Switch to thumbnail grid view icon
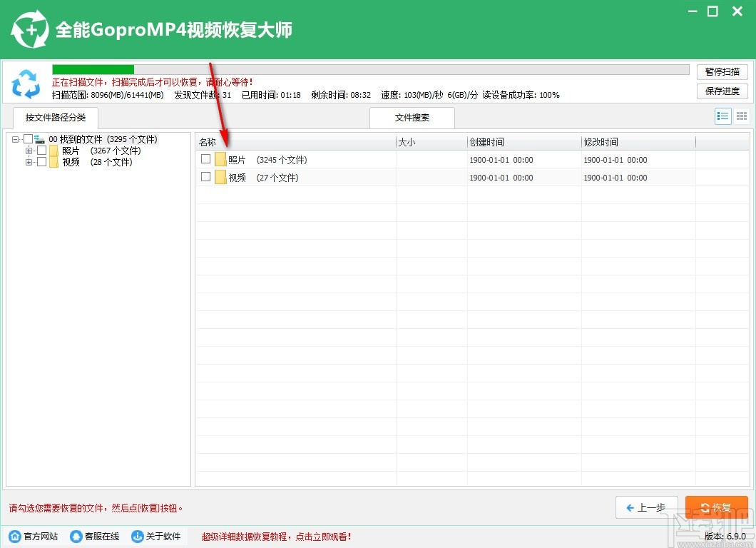Viewport: 756px width, 548px height. pos(742,116)
